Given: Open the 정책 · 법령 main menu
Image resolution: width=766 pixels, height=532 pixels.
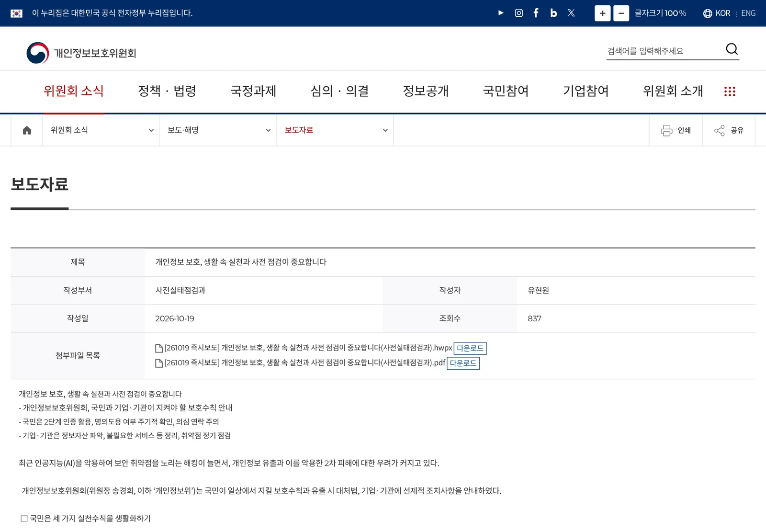Looking at the screenshot, I should point(167,91).
